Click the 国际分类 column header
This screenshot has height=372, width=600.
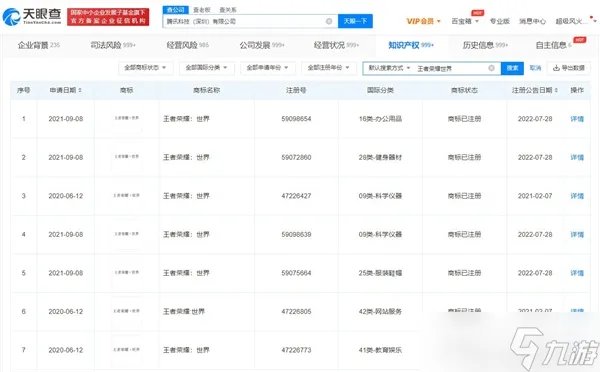pos(380,90)
